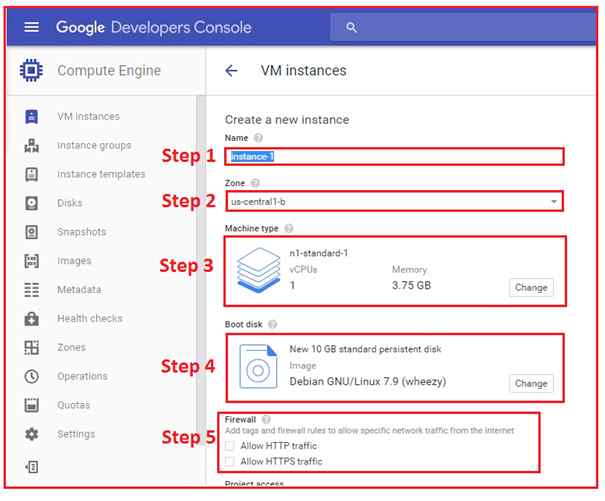Click help icon beside Firewall
Viewport: 605px width, 501px height.
click(266, 419)
